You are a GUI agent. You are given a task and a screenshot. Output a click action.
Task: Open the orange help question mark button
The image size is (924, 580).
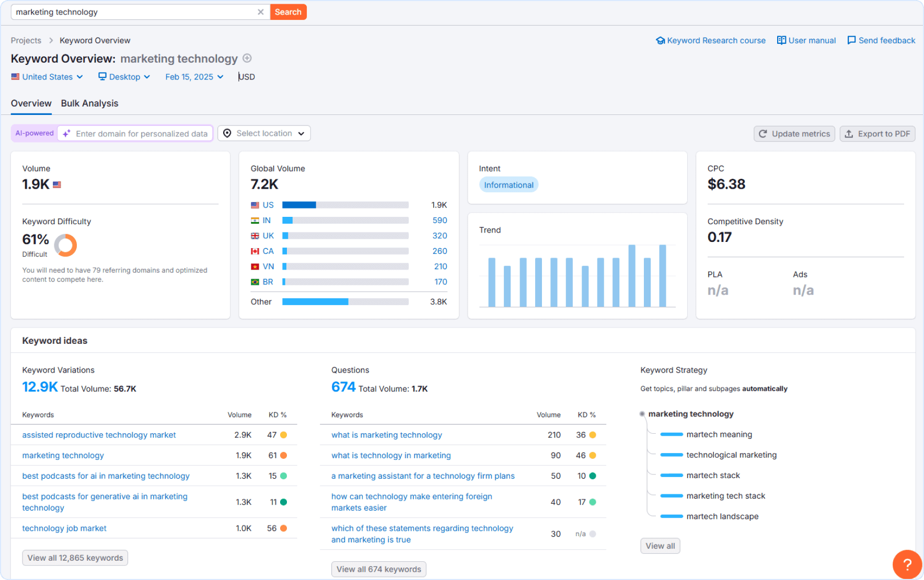click(907, 564)
